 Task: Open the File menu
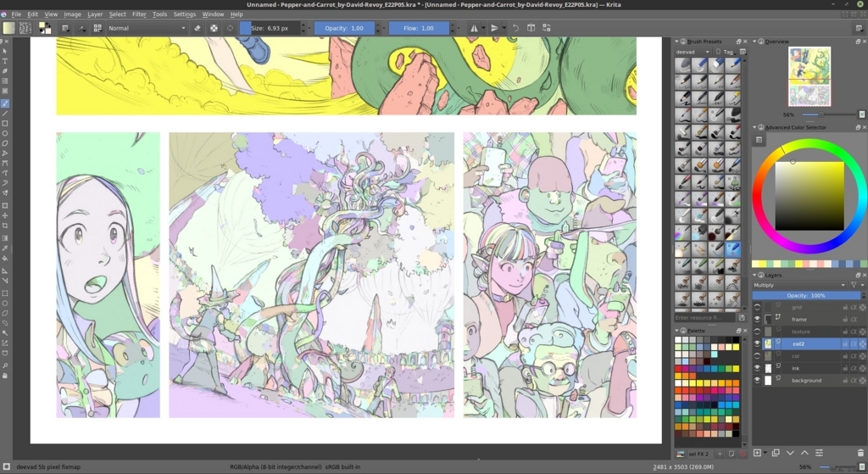[16, 14]
